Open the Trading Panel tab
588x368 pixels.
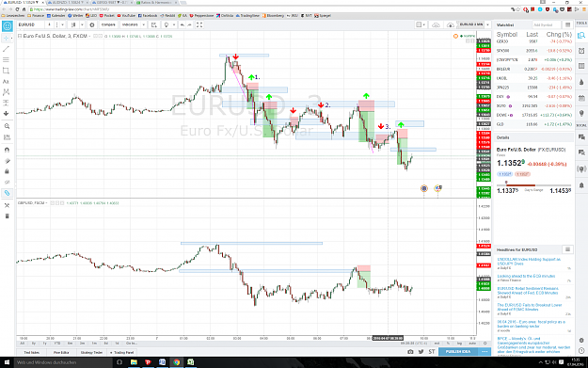[x=122, y=353]
